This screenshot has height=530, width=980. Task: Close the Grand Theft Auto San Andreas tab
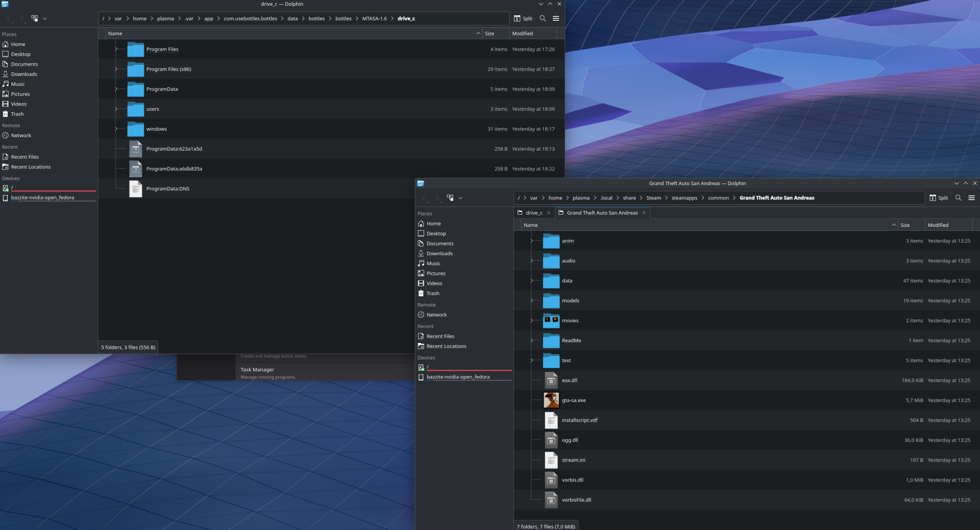644,213
